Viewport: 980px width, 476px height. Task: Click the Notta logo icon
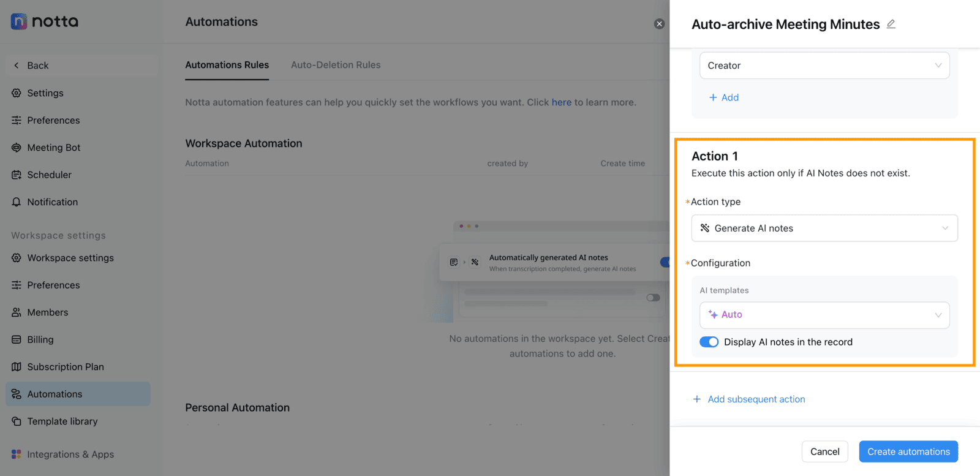[x=19, y=21]
